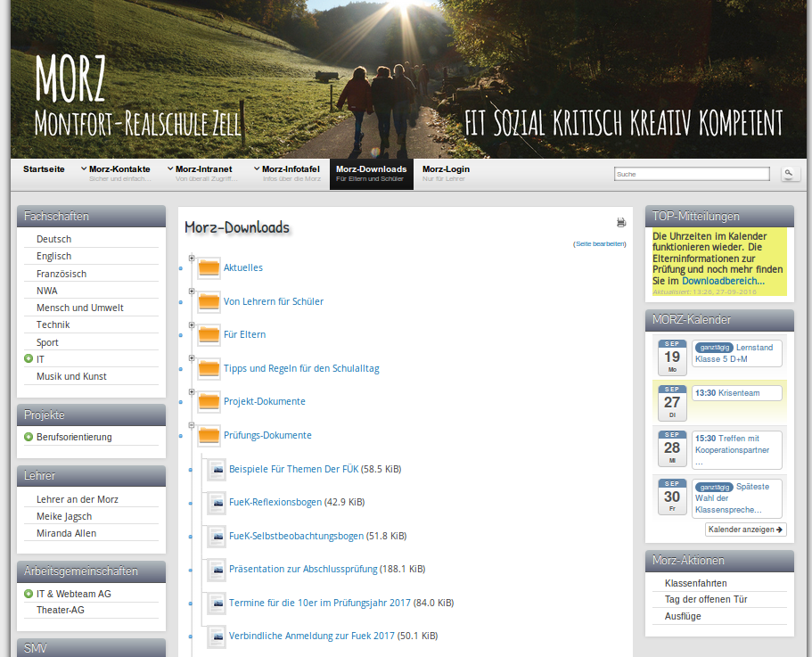Click file icon for Präsentation zur Abschlussprüfung
Viewport: 812px width, 657px height.
click(x=217, y=570)
